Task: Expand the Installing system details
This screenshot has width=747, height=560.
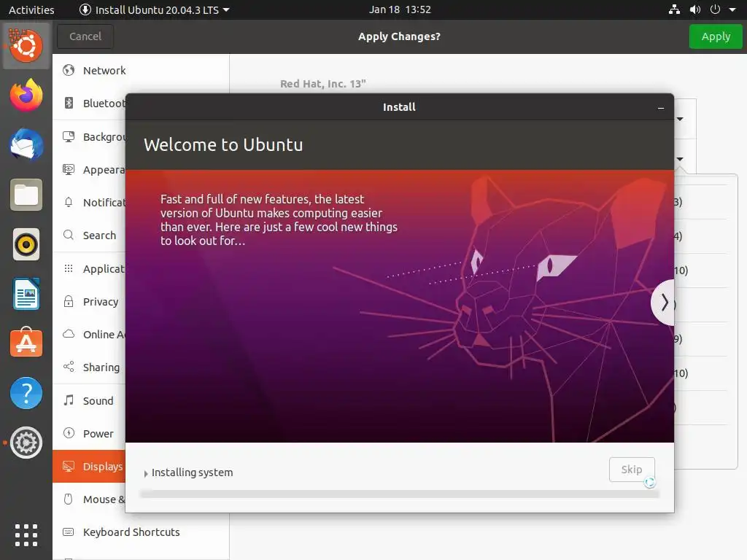Action: click(x=146, y=473)
